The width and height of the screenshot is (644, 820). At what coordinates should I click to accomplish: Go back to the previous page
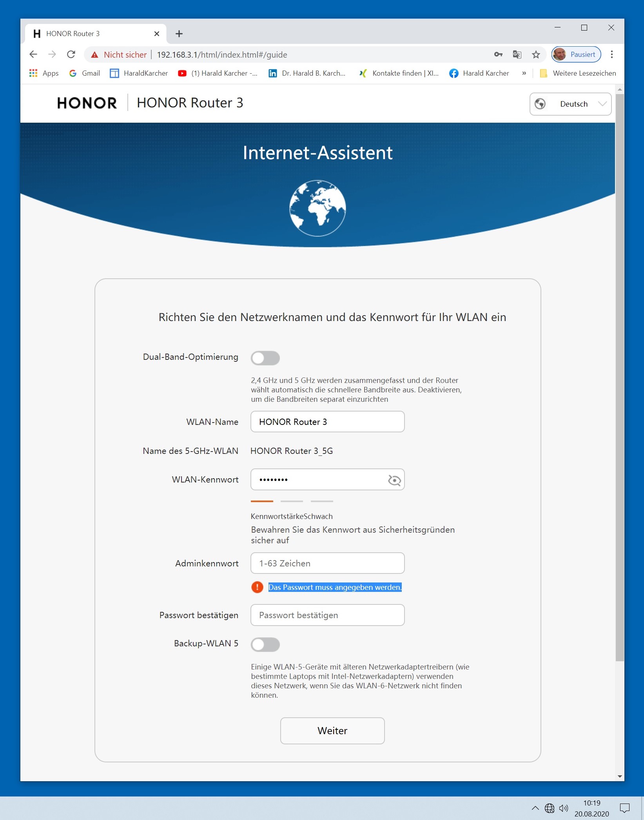33,54
